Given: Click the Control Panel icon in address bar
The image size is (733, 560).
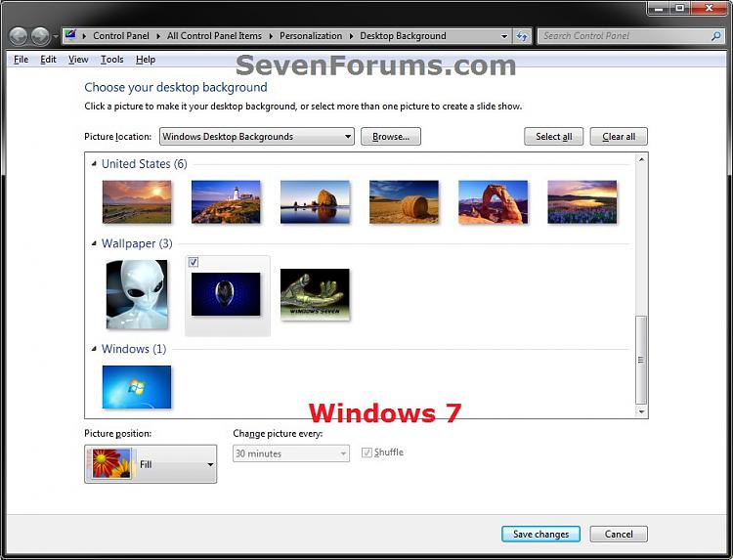Looking at the screenshot, I should [70, 35].
